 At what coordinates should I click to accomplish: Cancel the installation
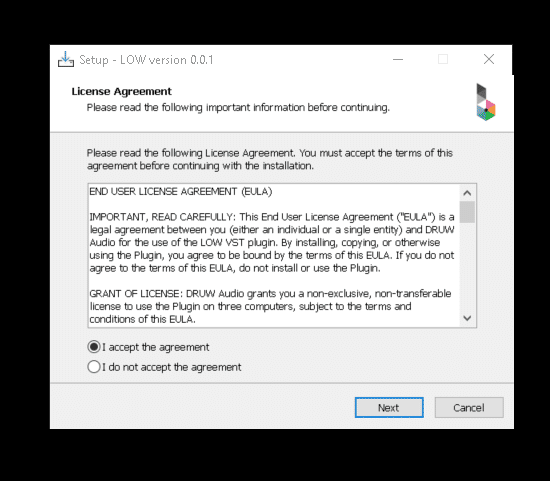point(469,408)
